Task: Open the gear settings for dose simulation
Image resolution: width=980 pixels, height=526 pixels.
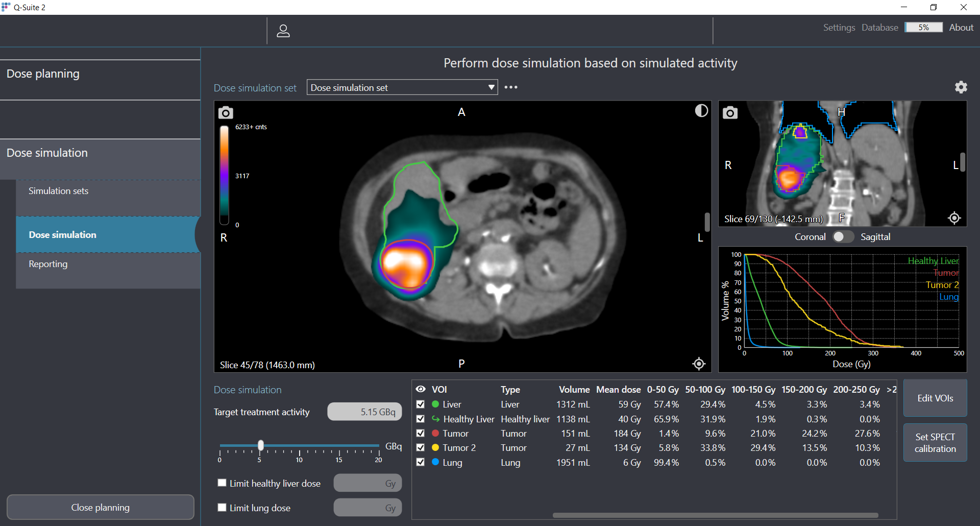Action: pyautogui.click(x=961, y=87)
